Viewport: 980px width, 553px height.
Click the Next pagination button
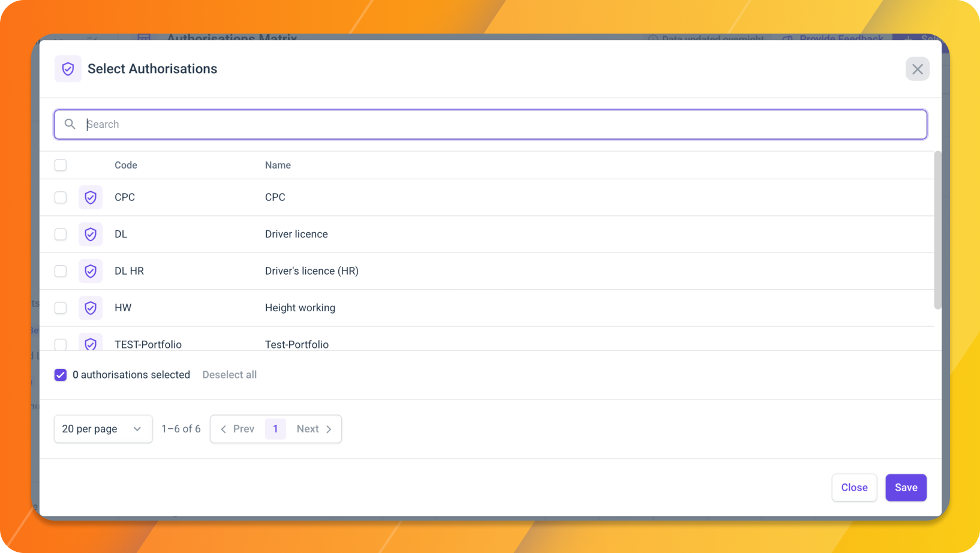click(314, 429)
